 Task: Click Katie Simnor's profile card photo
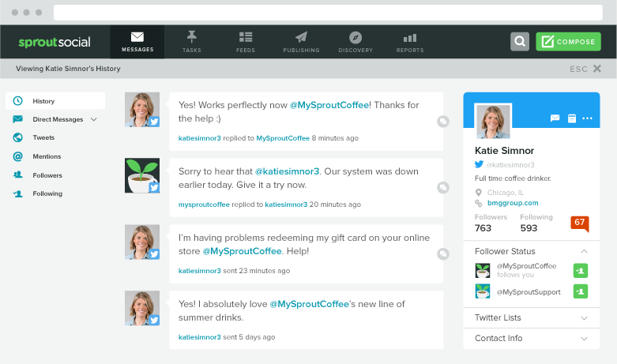coord(494,121)
